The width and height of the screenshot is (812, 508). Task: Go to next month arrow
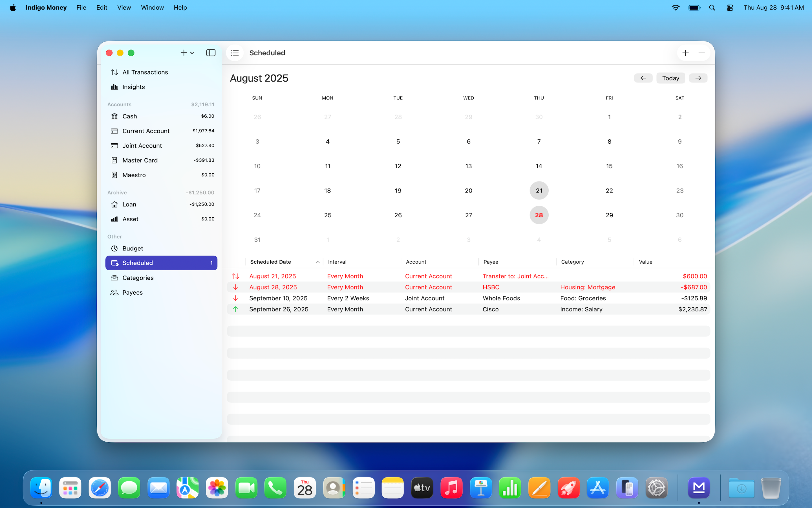pyautogui.click(x=698, y=78)
